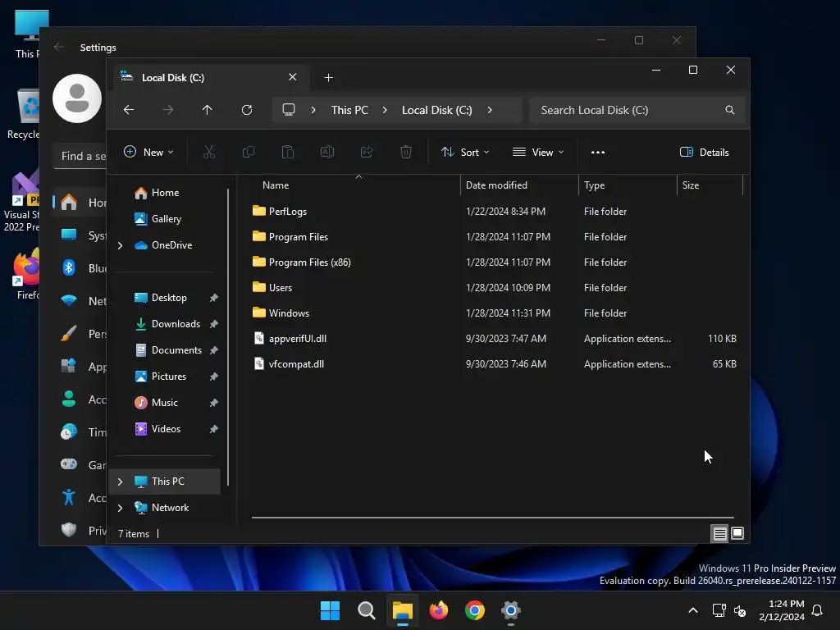Click the muted volume tray icon

pos(741,610)
